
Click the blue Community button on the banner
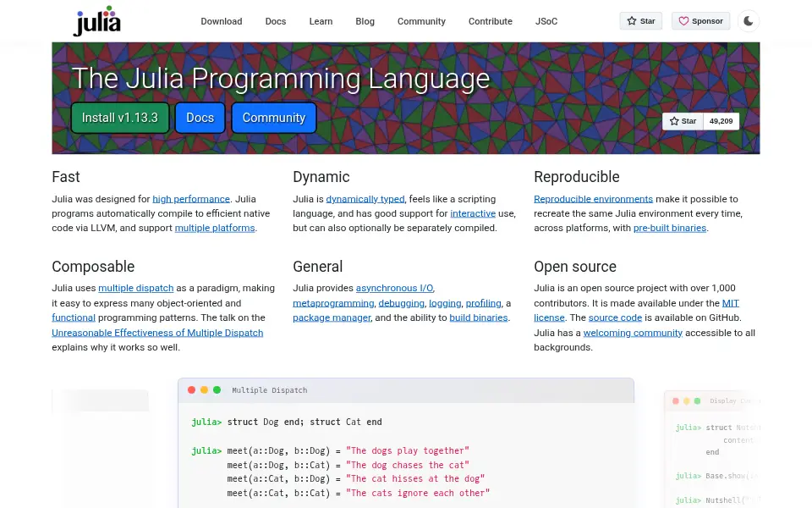click(273, 118)
